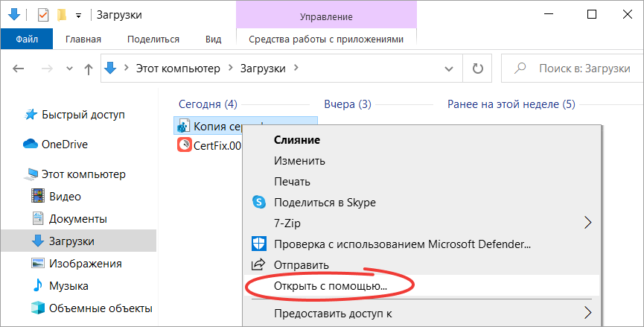Select "Документы" folder in navigation pane
Screen dimensions: 644x327
tap(77, 219)
